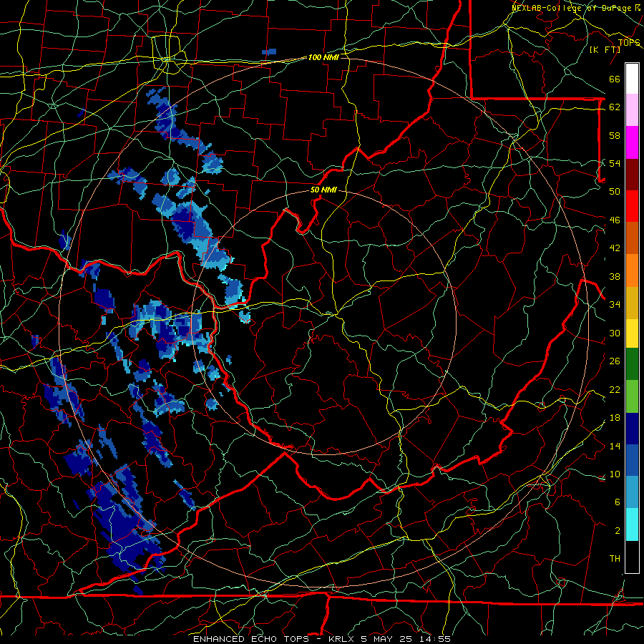The height and width of the screenshot is (644, 644).
Task: Click the "10" legend value
Action: point(615,474)
